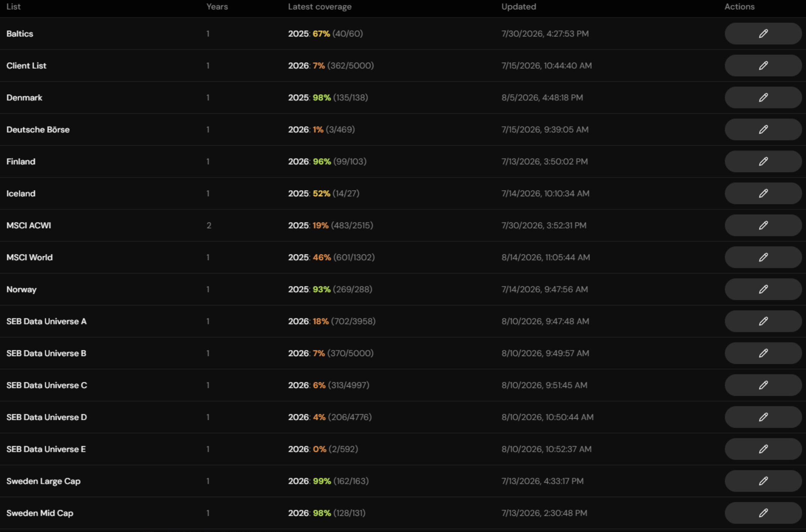Open the edit action for MSCI ACWI
The image size is (806, 532).
pos(763,225)
